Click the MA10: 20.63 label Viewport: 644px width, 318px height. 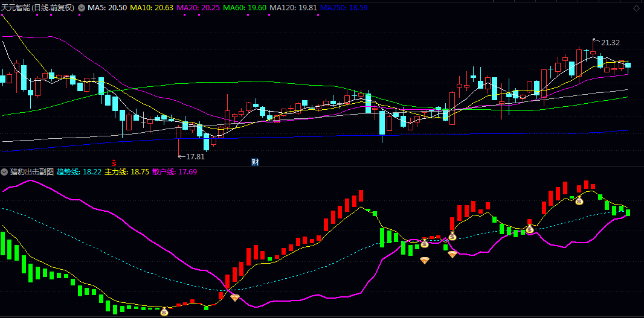point(153,8)
